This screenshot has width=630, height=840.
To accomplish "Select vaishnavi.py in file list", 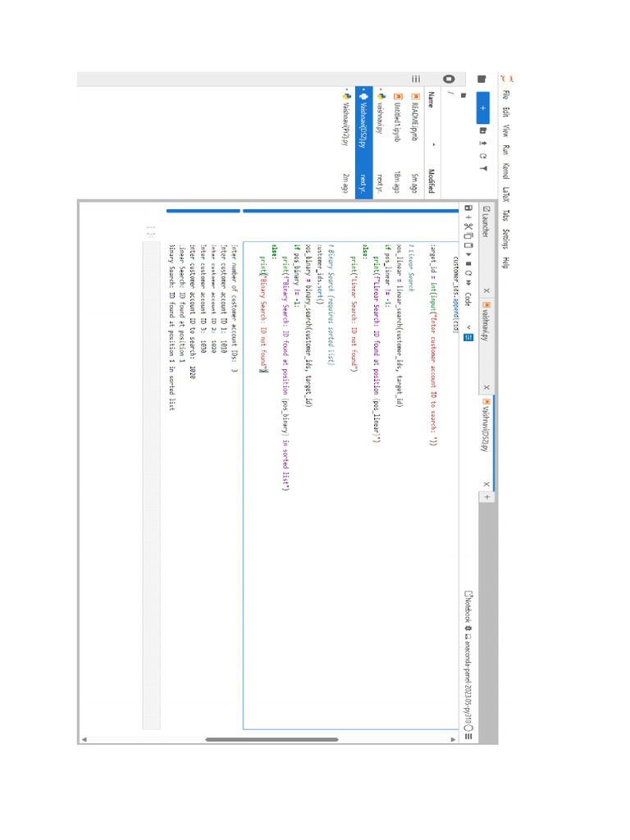I will pos(381,143).
